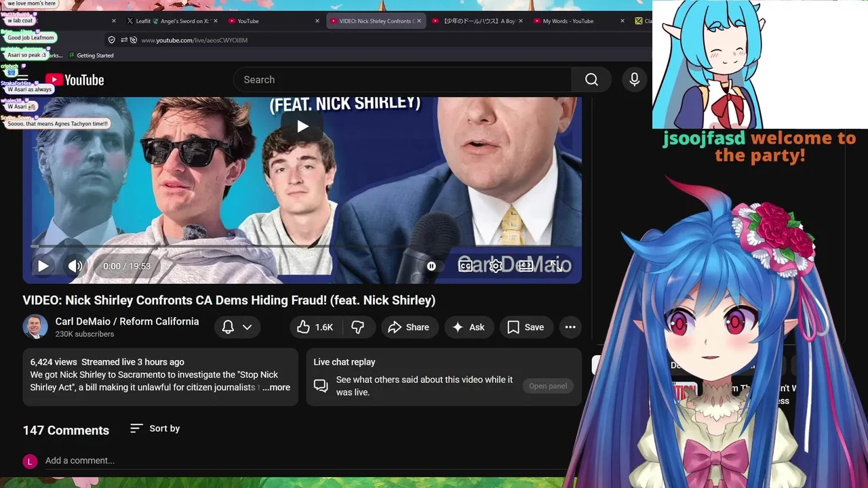The image size is (868, 488).
Task: Click the live chat replay speech-bubble icon
Action: pyautogui.click(x=321, y=386)
